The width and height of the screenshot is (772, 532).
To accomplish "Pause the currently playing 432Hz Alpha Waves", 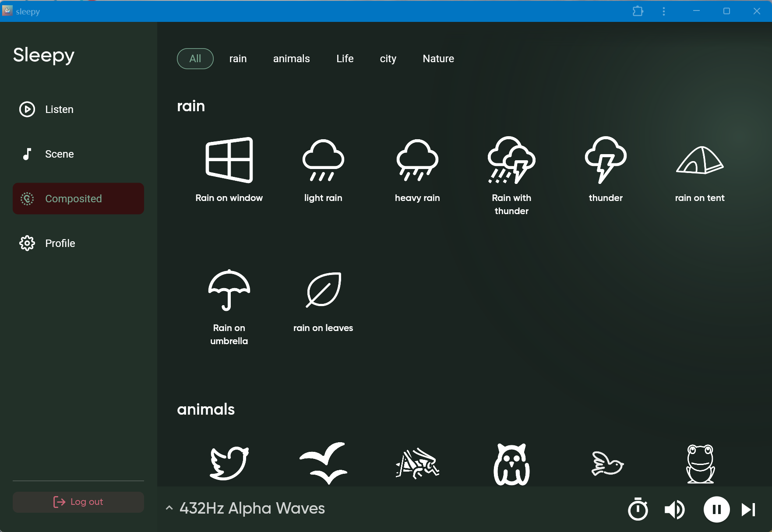I will 716,509.
